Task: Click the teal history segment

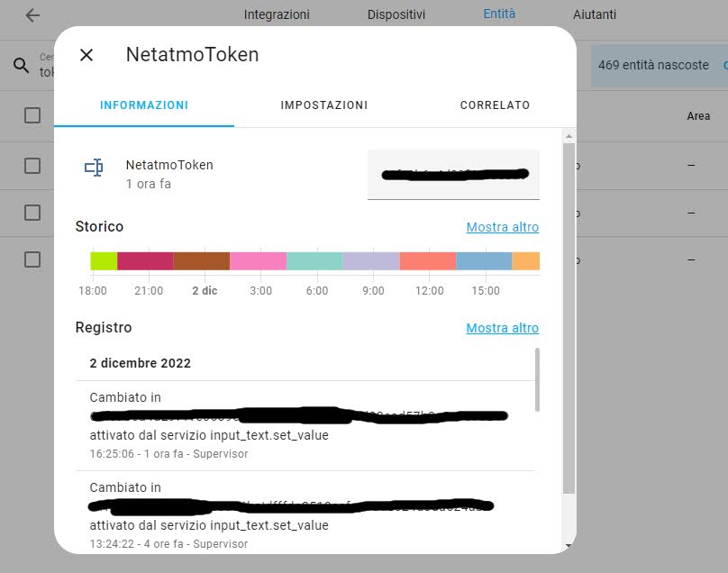Action: (x=314, y=261)
